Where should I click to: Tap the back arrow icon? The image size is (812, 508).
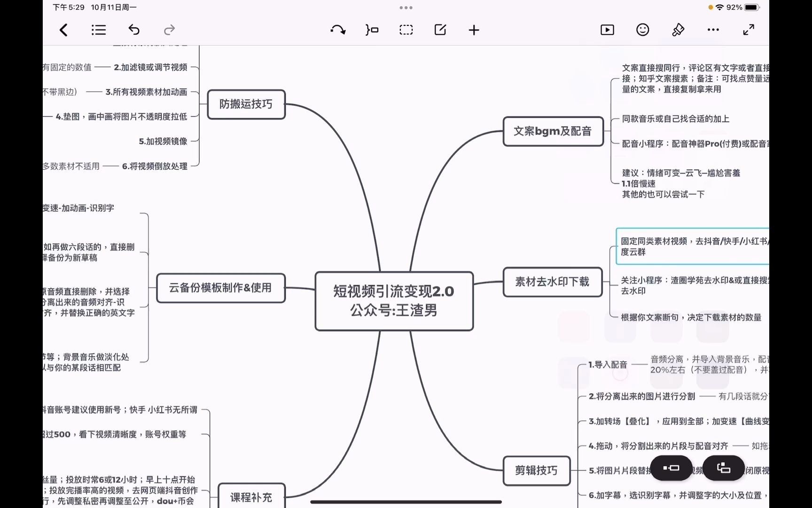pos(64,30)
